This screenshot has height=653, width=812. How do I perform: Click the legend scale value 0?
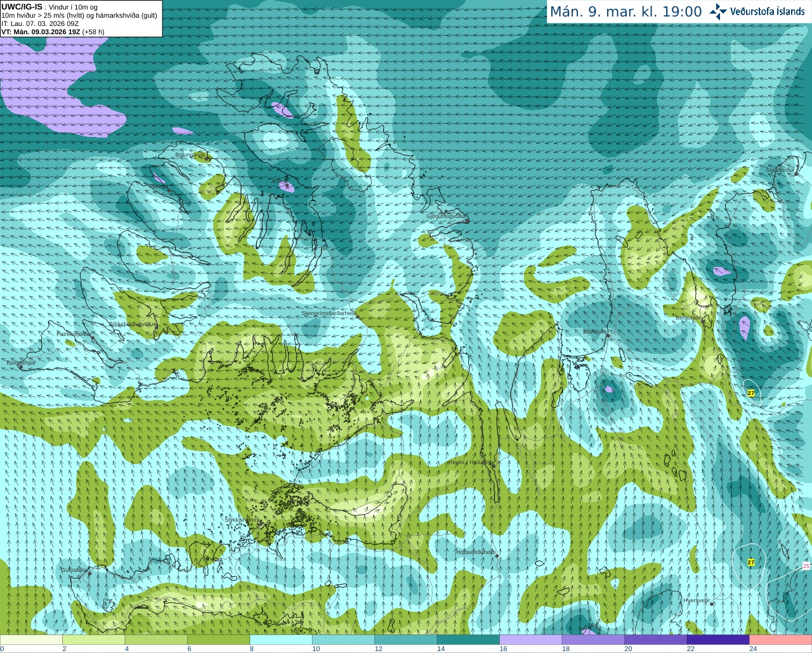[3, 649]
